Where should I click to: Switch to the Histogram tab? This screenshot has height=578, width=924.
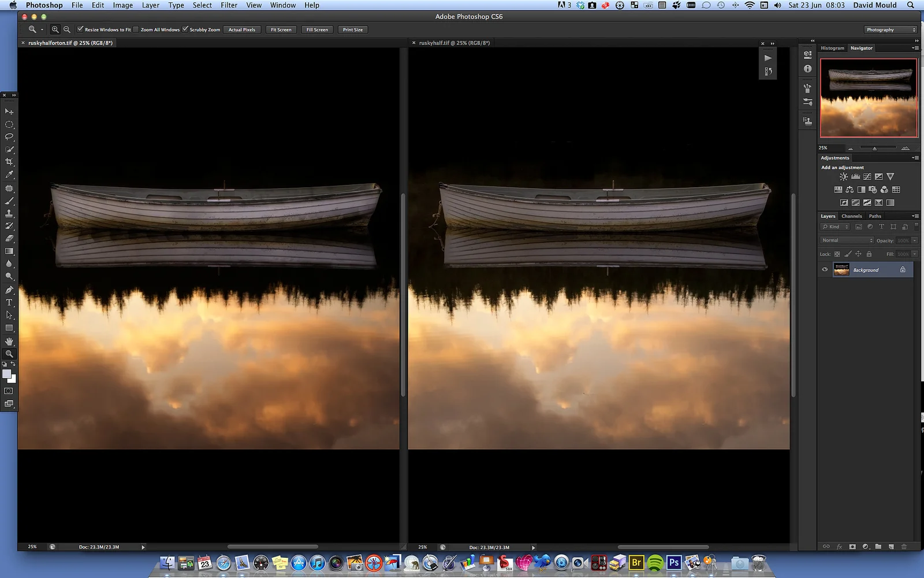coord(832,48)
